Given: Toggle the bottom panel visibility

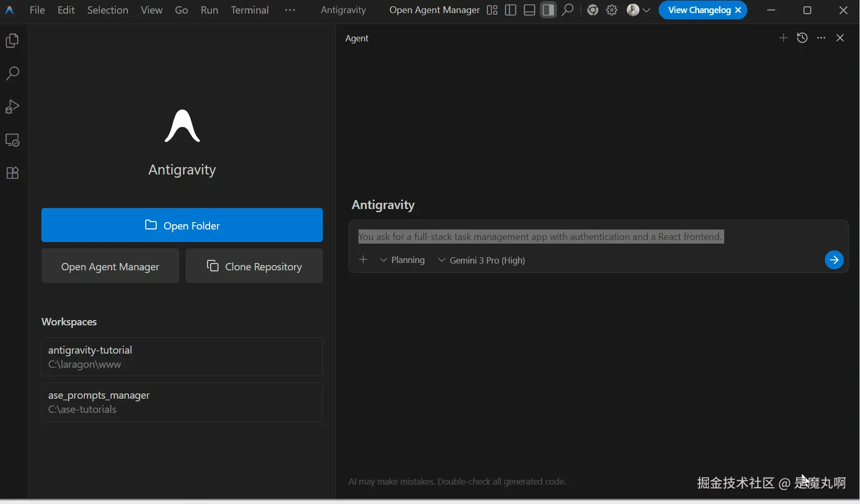Looking at the screenshot, I should point(529,10).
